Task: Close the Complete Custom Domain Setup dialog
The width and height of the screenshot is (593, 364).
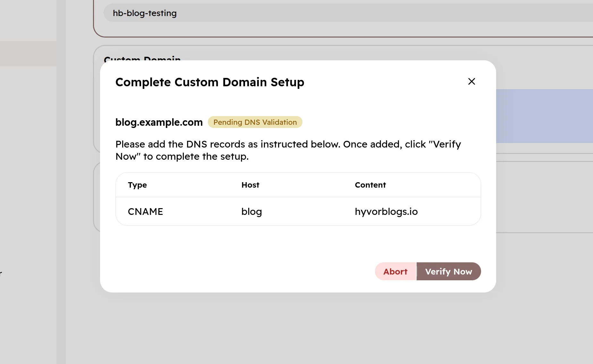Action: tap(471, 81)
